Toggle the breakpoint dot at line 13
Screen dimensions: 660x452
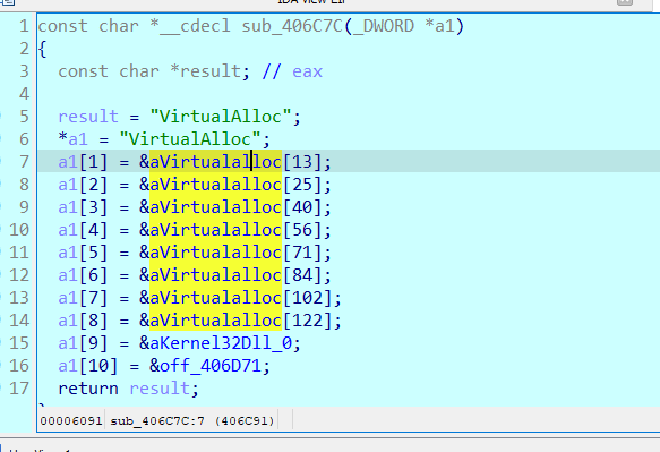(x=8, y=297)
